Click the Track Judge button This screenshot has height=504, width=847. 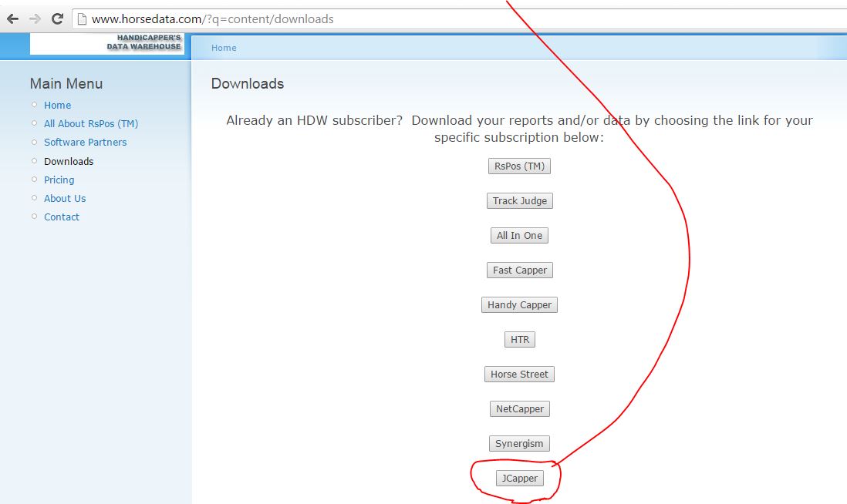click(520, 200)
